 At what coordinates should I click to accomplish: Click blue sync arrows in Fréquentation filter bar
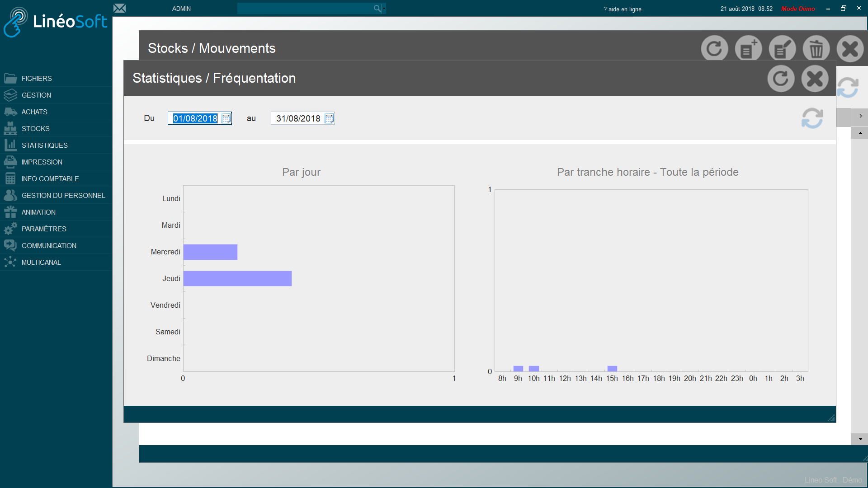[812, 118]
